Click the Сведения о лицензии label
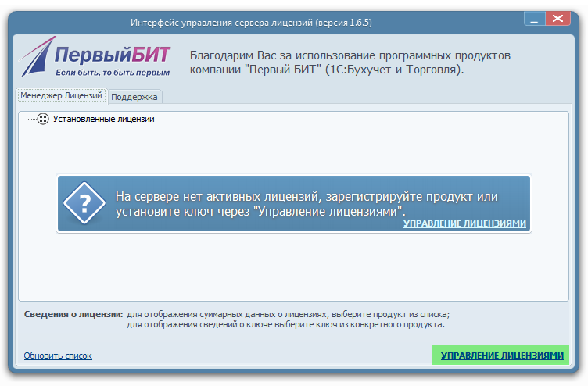Image resolution: width=588 pixels, height=386 pixels. (73, 314)
